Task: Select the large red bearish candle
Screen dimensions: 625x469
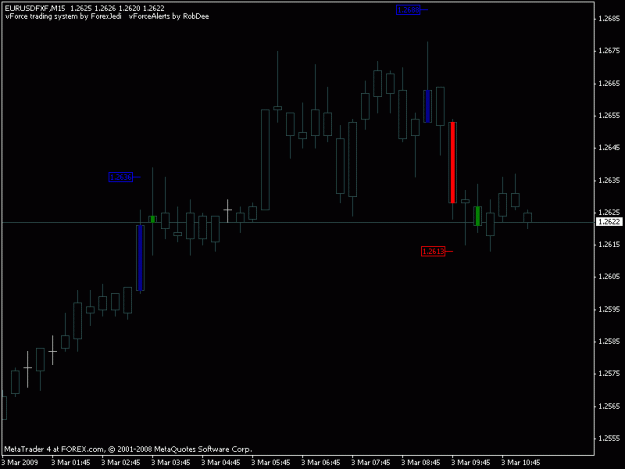Action: coord(452,163)
